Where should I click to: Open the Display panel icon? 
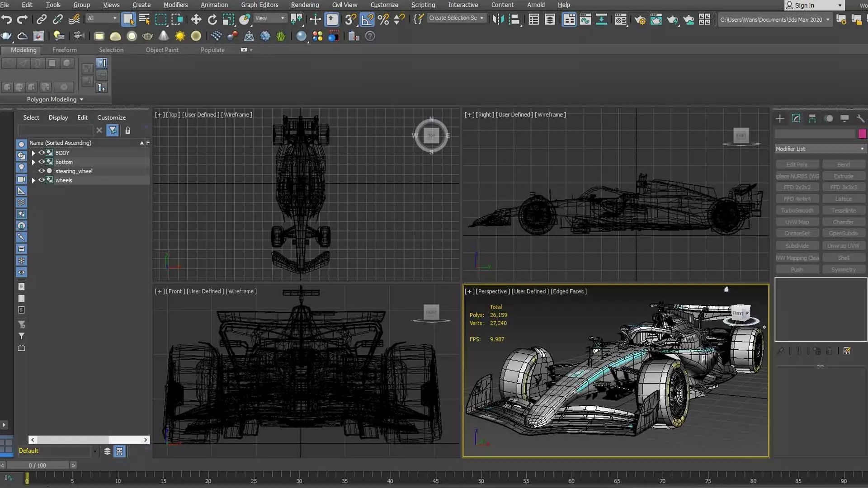[x=844, y=118]
